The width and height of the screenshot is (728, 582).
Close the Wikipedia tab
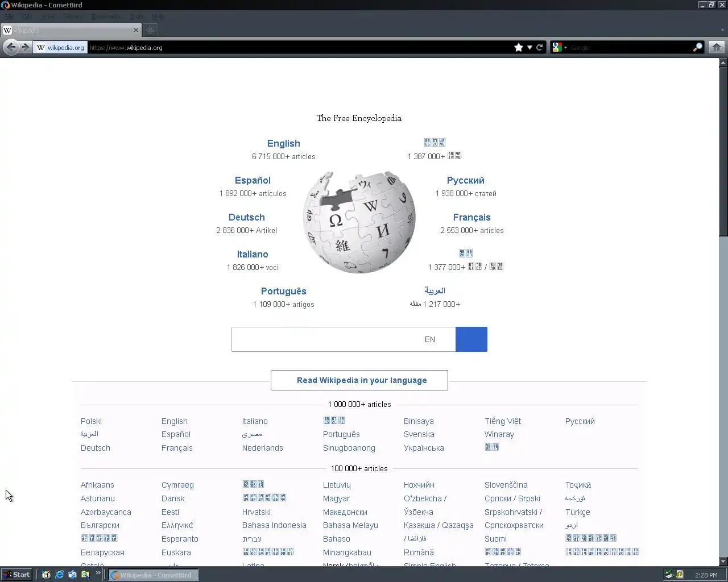(136, 30)
